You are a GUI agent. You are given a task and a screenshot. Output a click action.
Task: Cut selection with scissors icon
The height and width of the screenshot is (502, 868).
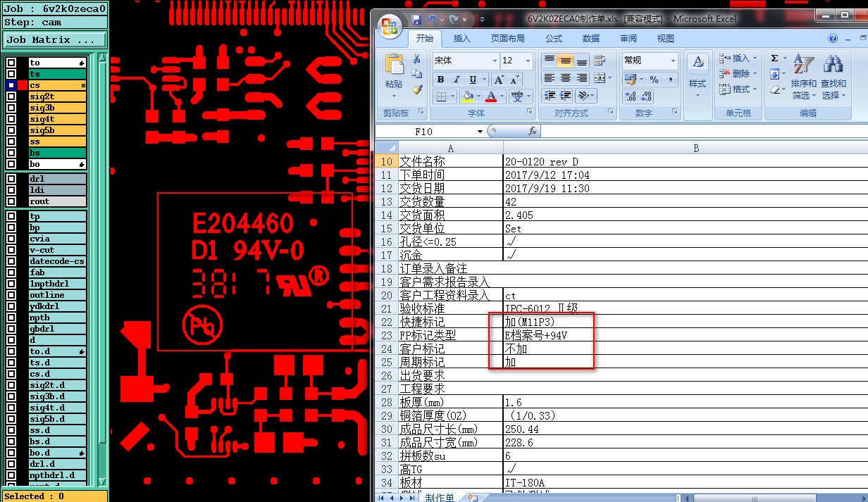(x=417, y=58)
